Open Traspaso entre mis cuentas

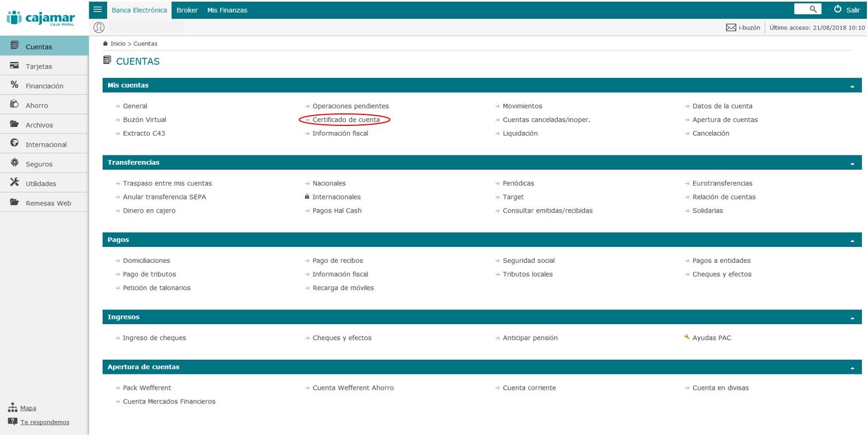point(167,183)
